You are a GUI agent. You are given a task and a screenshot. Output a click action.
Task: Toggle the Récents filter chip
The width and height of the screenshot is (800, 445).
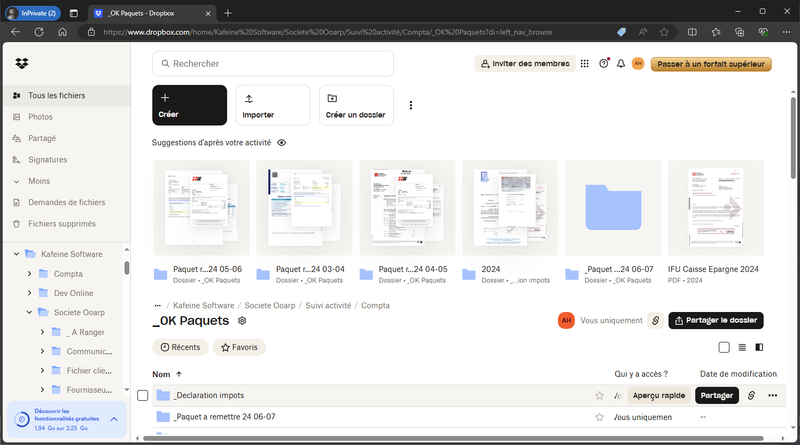click(180, 347)
